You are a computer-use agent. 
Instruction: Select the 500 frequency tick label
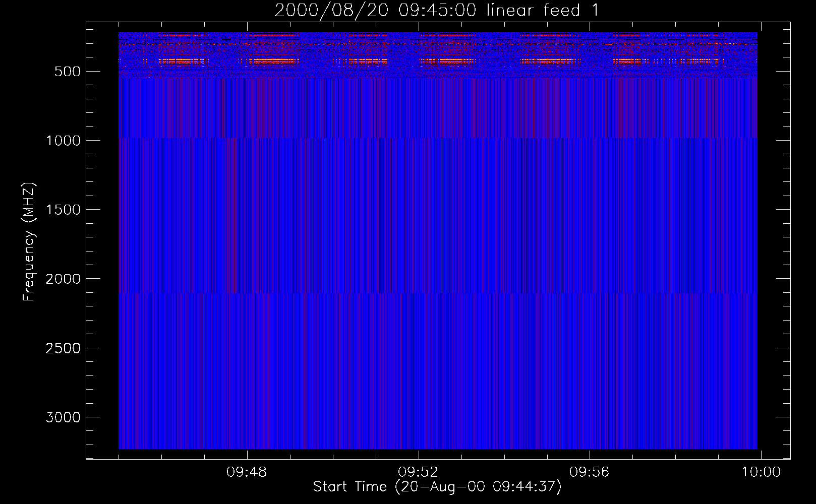click(68, 72)
